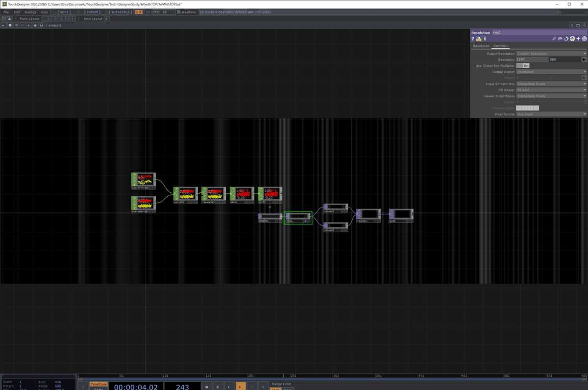Viewport: 588px width, 390px height.
Task: Click the New Layout plus button
Action: [106, 19]
